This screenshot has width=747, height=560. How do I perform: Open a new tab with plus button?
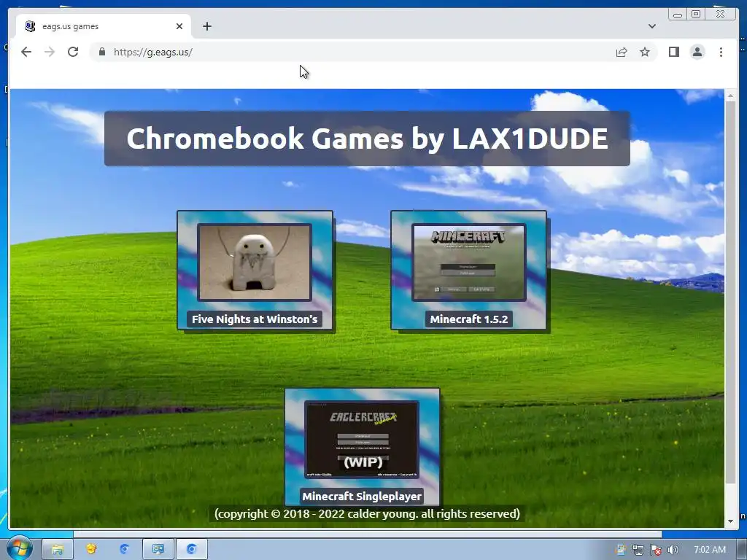(x=206, y=26)
